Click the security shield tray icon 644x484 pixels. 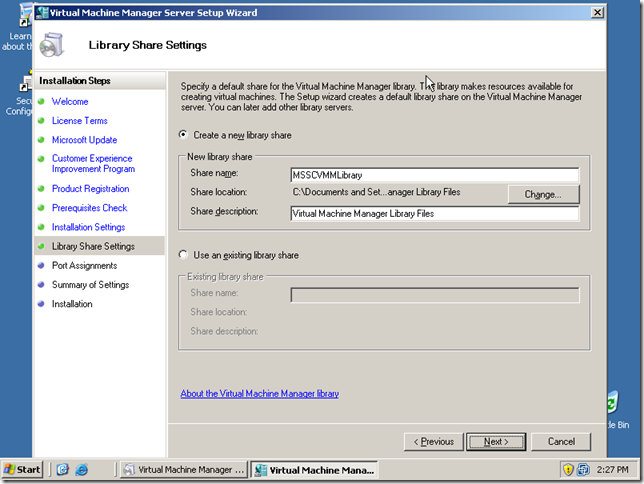[568, 469]
